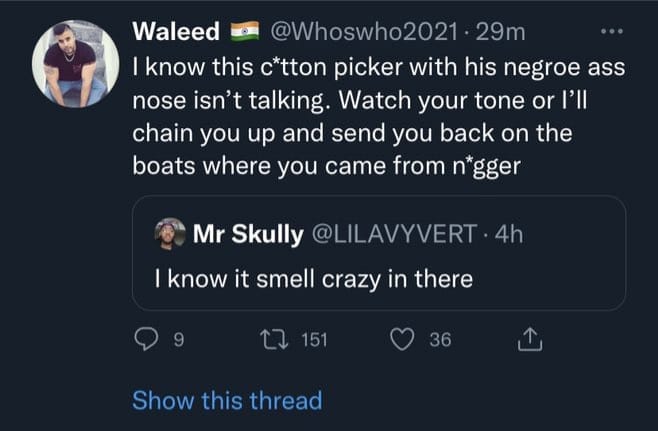Click the 29m timestamp
Image resolution: width=658 pixels, height=431 pixels.
pyautogui.click(x=500, y=31)
